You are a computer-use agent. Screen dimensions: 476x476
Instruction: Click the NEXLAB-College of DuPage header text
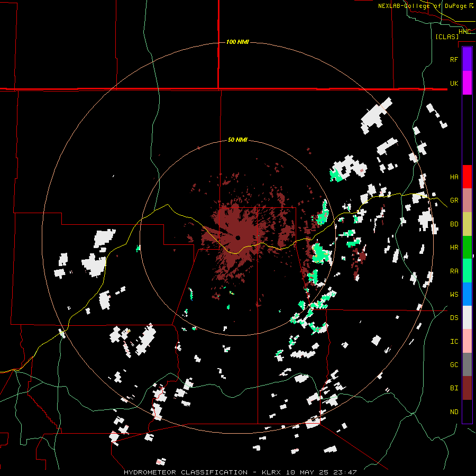[422, 6]
